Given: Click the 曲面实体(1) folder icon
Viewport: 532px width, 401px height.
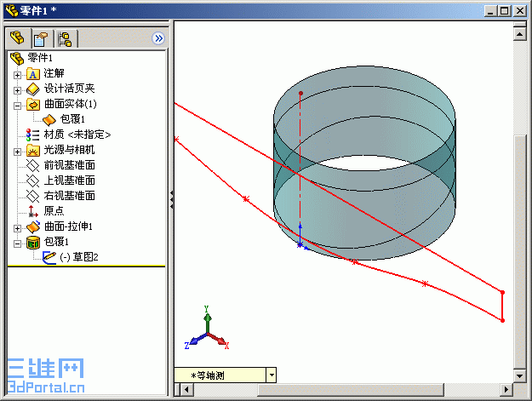Looking at the screenshot, I should pyautogui.click(x=33, y=105).
